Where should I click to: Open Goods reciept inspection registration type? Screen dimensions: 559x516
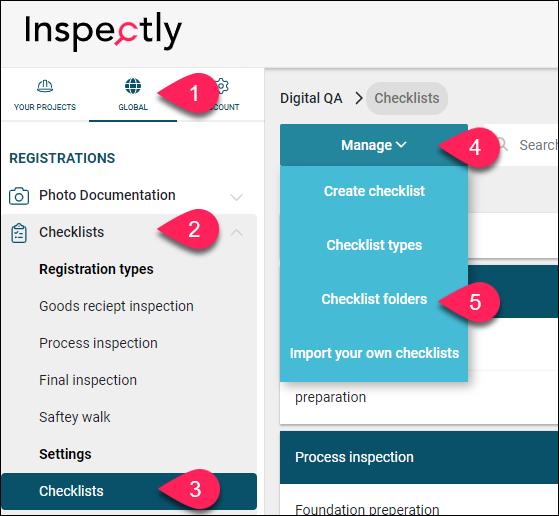[x=116, y=306]
